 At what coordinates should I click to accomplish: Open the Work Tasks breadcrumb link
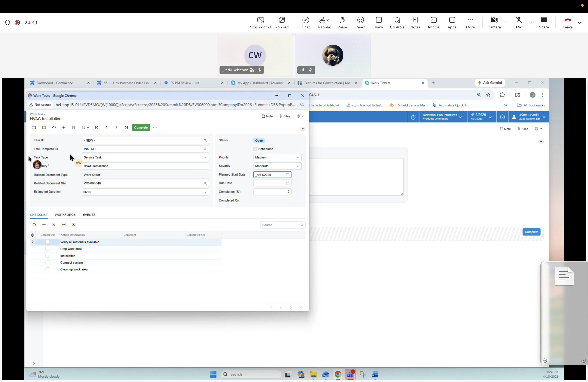37,114
